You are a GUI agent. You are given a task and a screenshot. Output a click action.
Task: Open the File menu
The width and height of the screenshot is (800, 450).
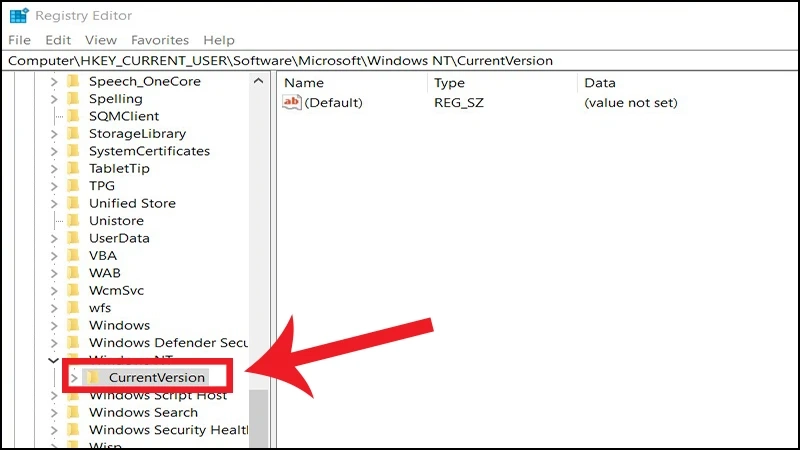point(19,40)
